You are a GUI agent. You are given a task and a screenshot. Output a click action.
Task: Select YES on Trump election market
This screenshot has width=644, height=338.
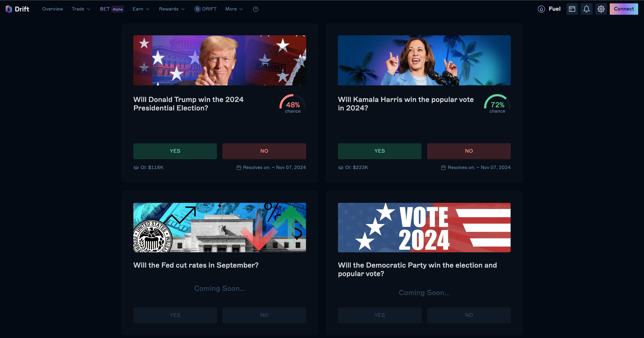(175, 151)
